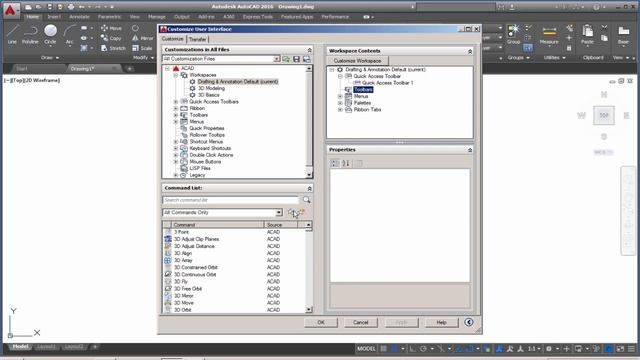This screenshot has width=640, height=360.
Task: Click scroll-down arrow of command list scrollbar
Action: pyautogui.click(x=309, y=310)
